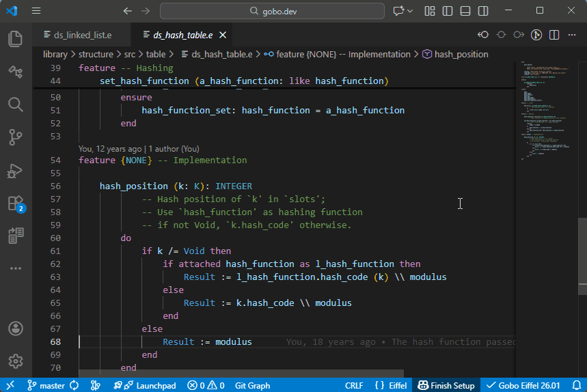Open 'library' breadcrumb segment
This screenshot has width=587, height=392.
click(55, 54)
